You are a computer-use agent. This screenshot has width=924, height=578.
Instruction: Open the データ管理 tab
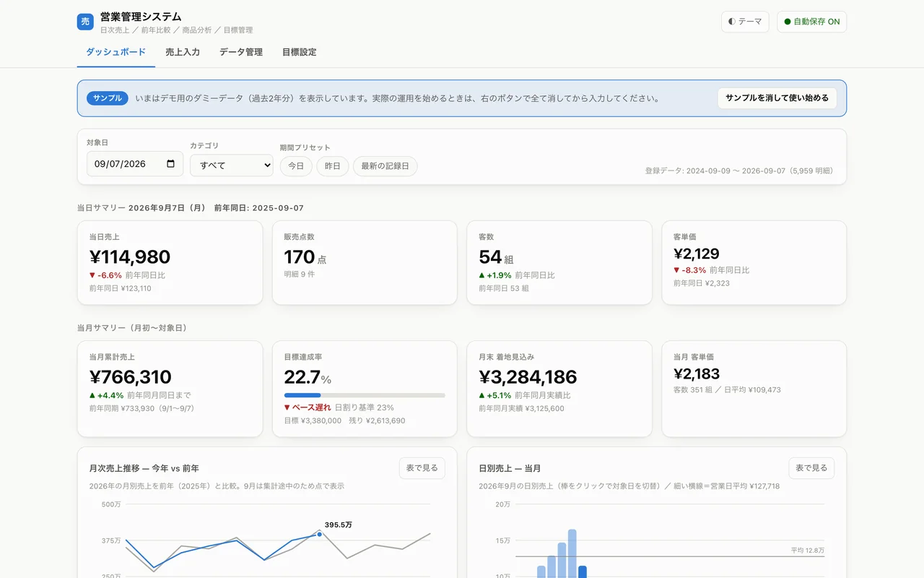pyautogui.click(x=241, y=52)
